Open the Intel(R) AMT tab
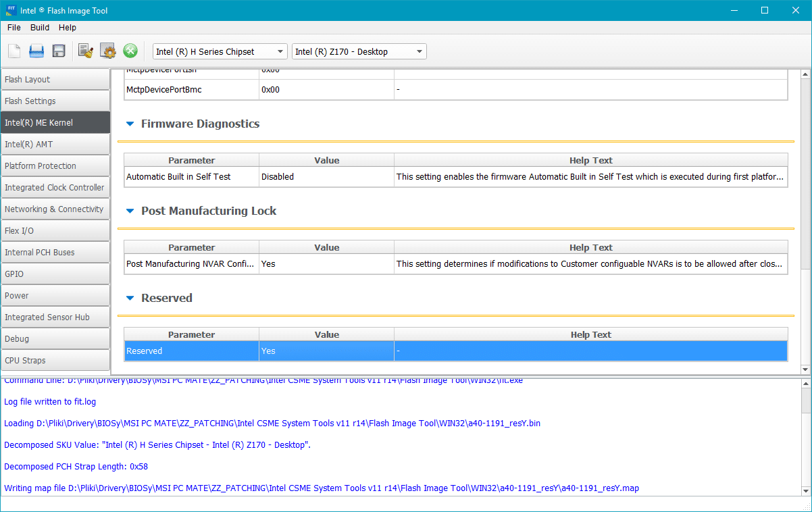This screenshot has width=812, height=512. click(x=55, y=145)
